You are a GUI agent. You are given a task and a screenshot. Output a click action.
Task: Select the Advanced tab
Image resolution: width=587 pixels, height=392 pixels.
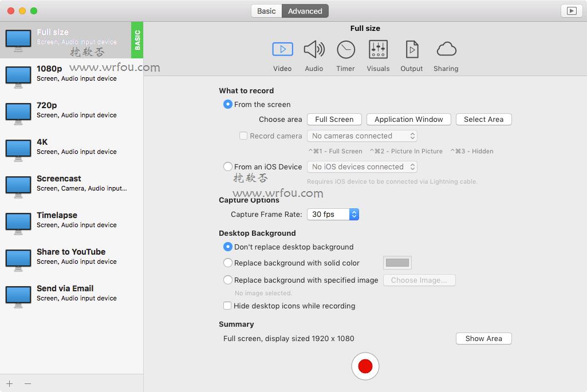click(305, 11)
